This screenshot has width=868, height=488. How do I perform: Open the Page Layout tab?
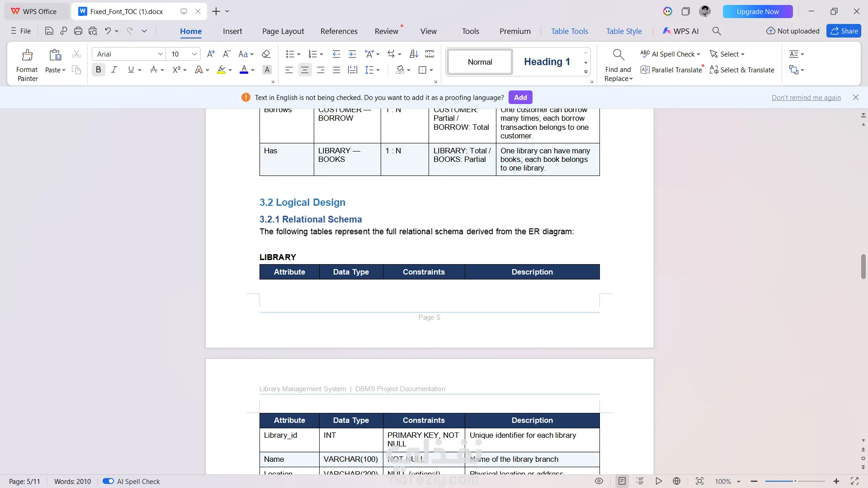click(283, 31)
